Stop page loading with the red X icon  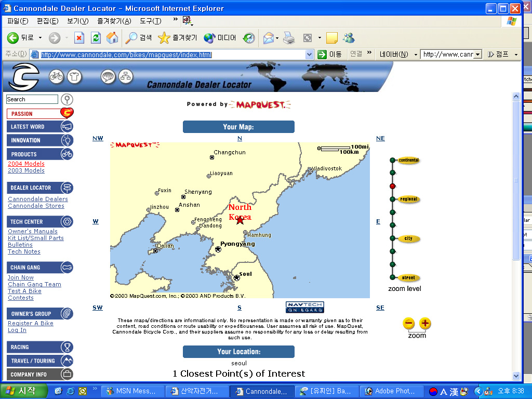tap(79, 37)
